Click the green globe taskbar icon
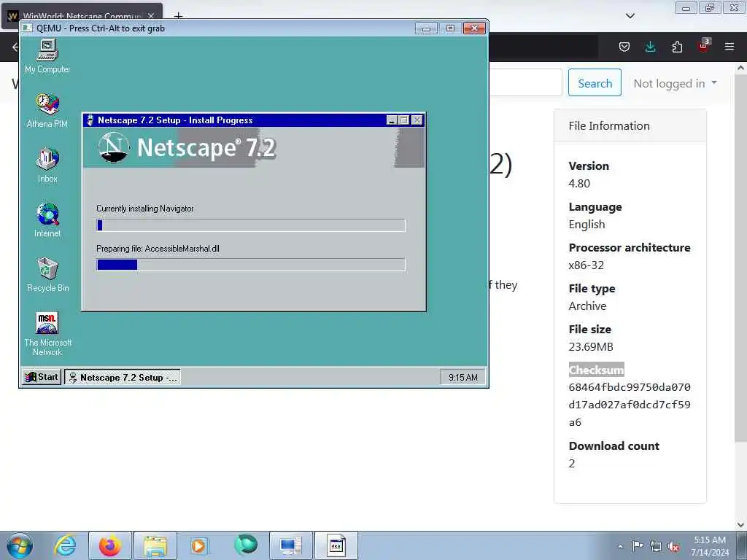The image size is (747, 560). (x=245, y=545)
